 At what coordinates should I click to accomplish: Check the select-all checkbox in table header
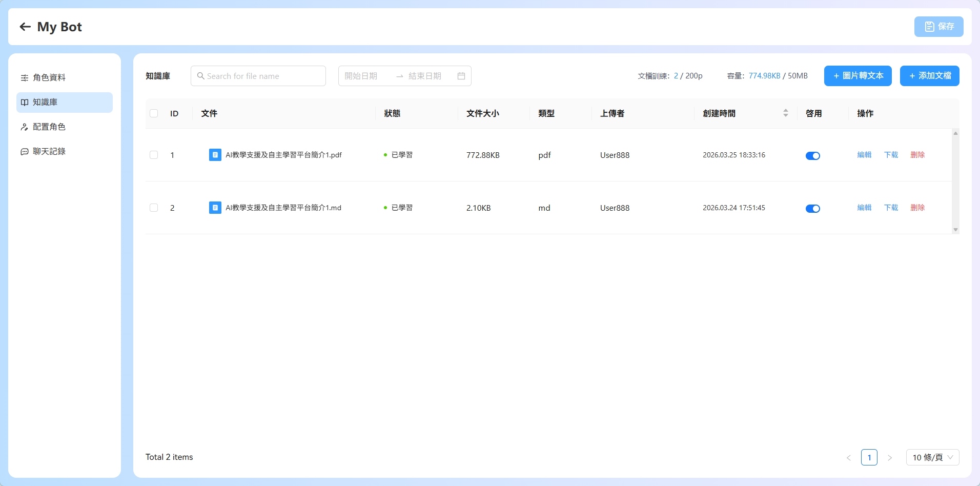coord(154,113)
